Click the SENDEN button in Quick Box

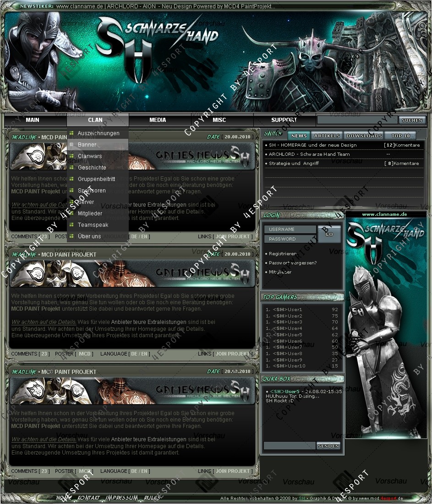[328, 446]
